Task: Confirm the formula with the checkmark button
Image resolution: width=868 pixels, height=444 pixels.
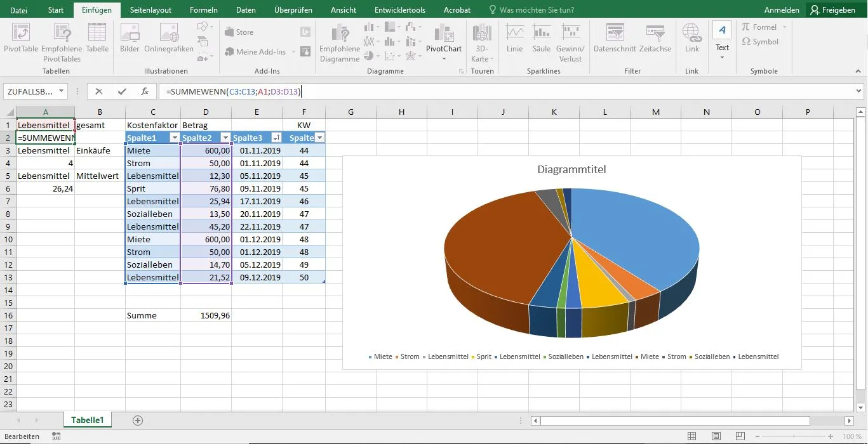Action: (x=121, y=91)
